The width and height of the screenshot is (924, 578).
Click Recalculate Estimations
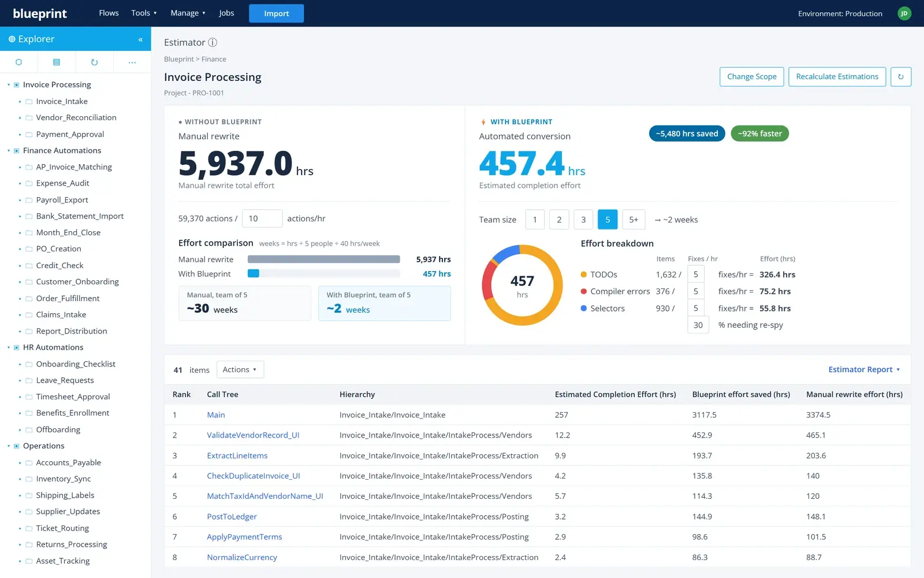(837, 77)
